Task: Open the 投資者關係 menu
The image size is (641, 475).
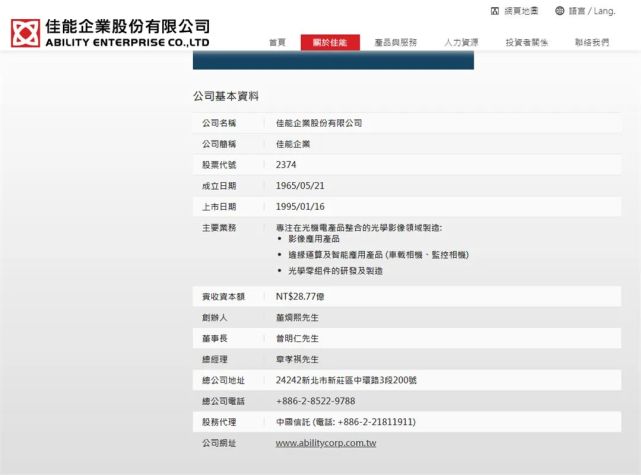Action: (x=527, y=42)
